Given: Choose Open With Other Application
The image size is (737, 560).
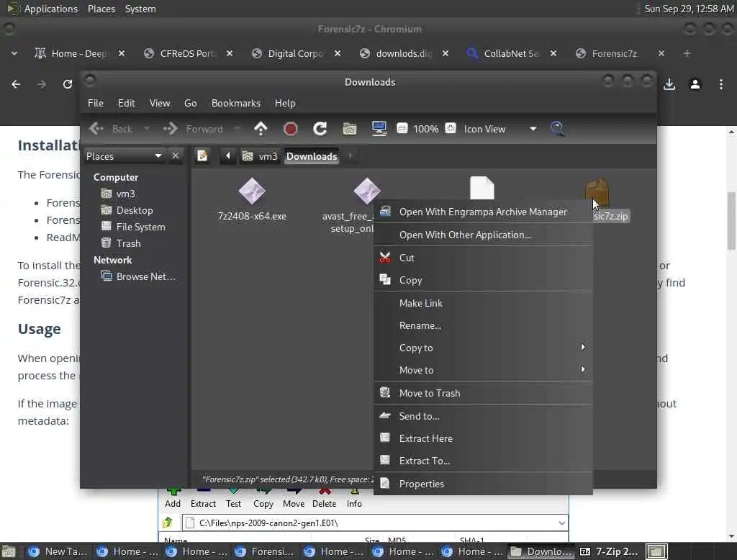Looking at the screenshot, I should (x=483, y=235).
